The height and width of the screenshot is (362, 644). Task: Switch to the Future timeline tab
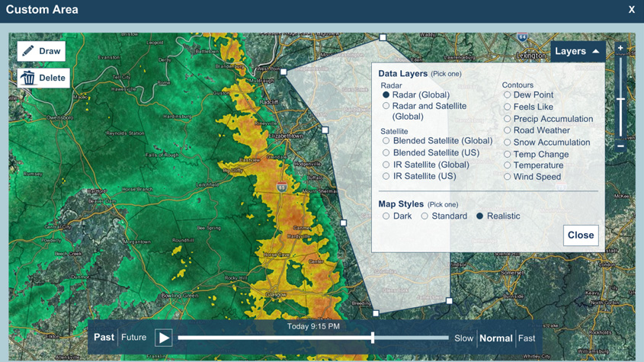134,338
